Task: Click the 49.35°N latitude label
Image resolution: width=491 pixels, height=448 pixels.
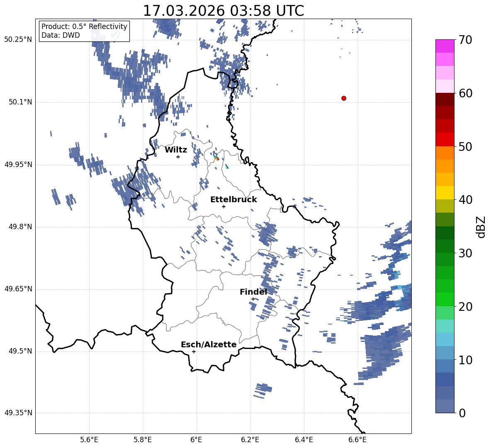Action: 18,413
